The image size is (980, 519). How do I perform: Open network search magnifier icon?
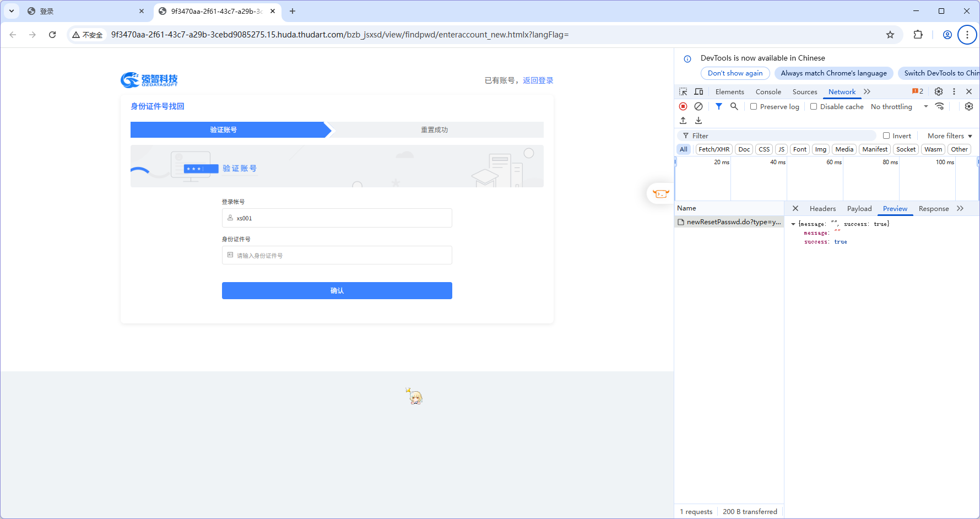(734, 106)
